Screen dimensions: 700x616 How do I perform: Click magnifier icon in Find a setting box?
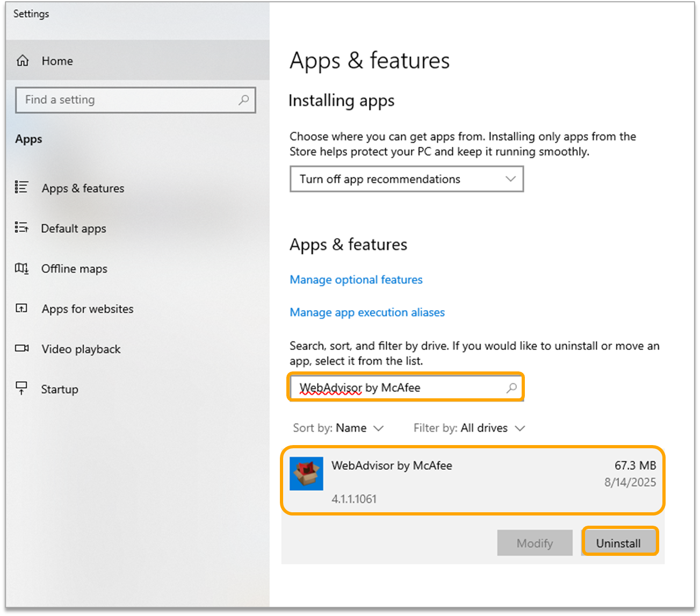244,99
